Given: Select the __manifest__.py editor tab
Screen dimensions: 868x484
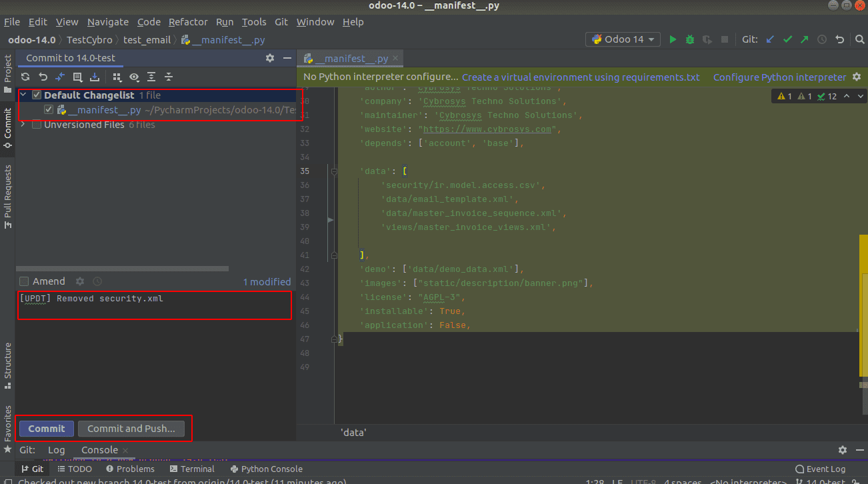Looking at the screenshot, I should tap(351, 59).
